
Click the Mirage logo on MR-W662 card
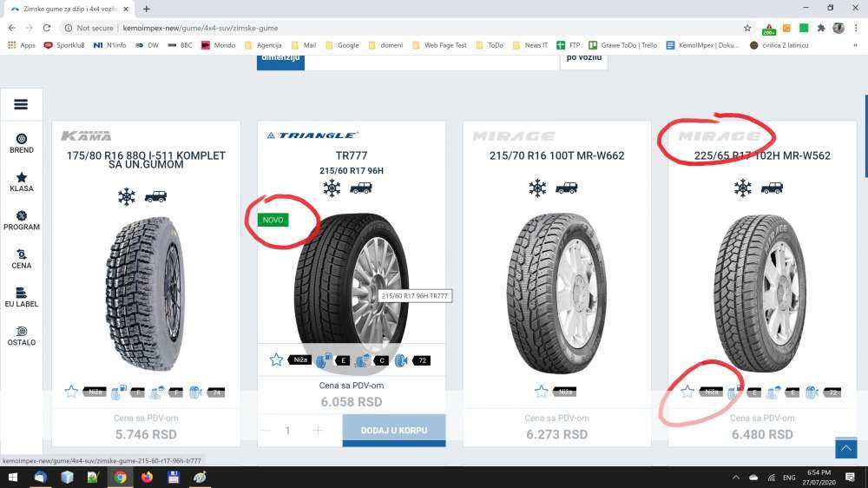click(514, 135)
